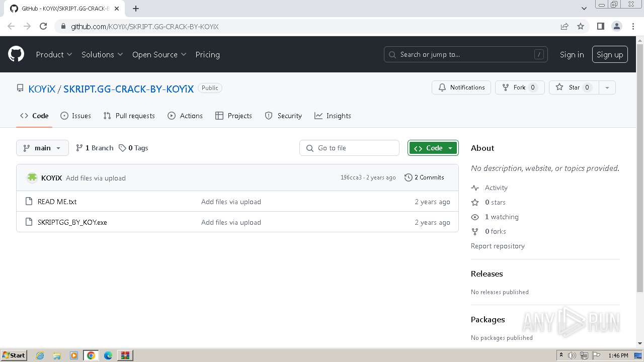The height and width of the screenshot is (362, 644).
Task: Focus the Search or jump to field
Action: click(x=466, y=54)
